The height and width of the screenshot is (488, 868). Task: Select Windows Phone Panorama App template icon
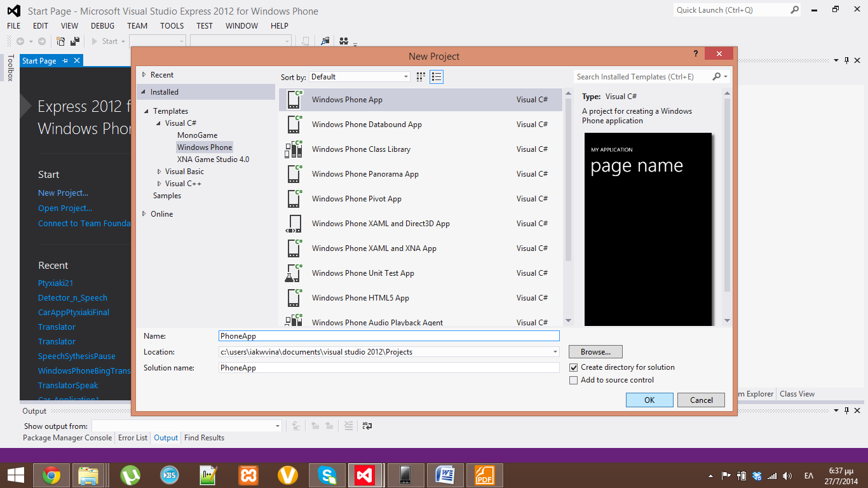coord(294,174)
